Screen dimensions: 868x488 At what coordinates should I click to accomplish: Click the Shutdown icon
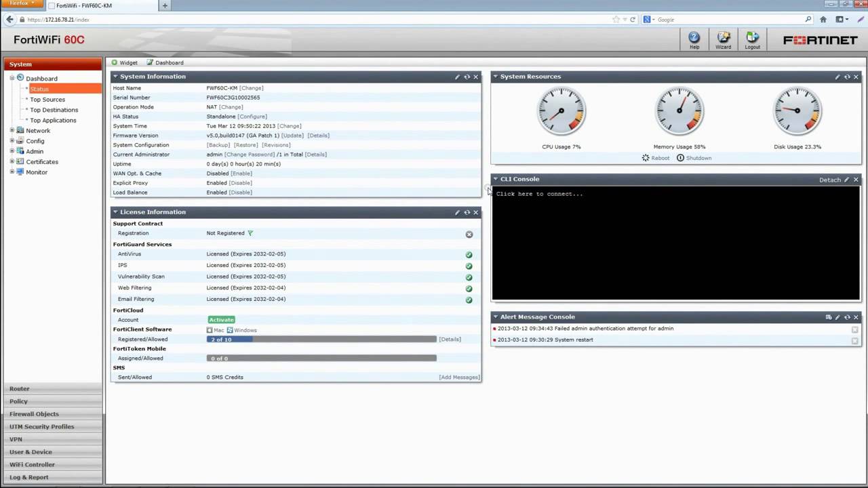point(680,158)
